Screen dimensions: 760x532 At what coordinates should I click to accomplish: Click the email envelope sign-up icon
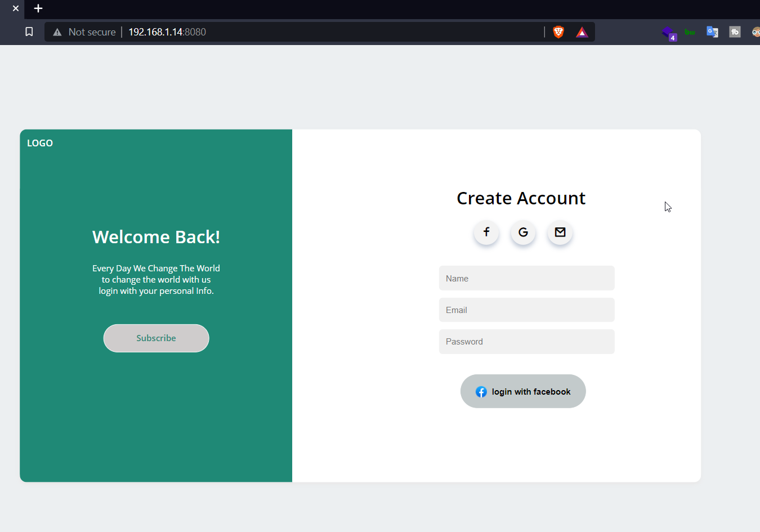(560, 232)
